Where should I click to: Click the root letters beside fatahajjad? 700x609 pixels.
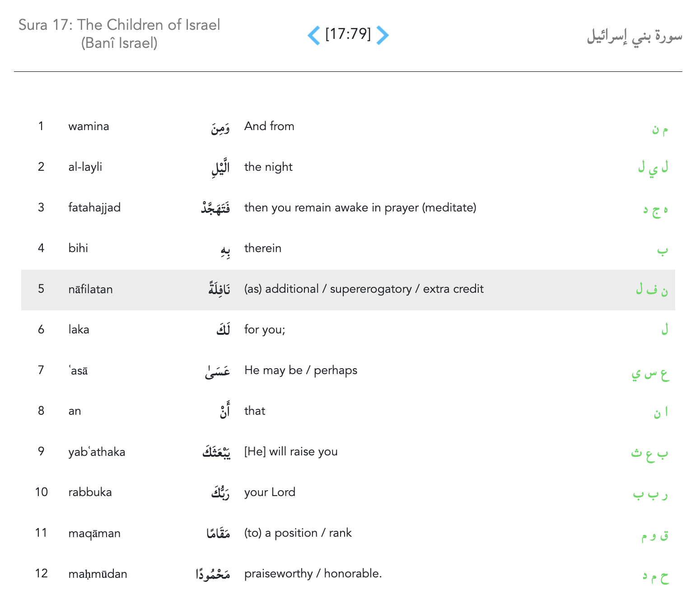(x=655, y=209)
